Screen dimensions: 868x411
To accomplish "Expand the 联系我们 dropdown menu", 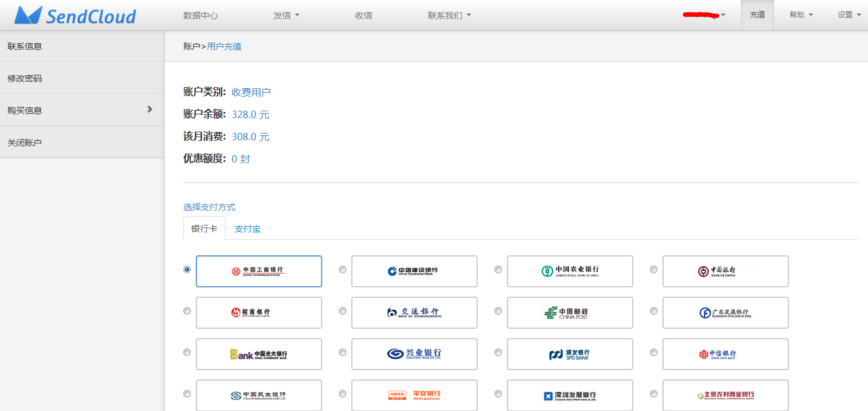I will 449,15.
